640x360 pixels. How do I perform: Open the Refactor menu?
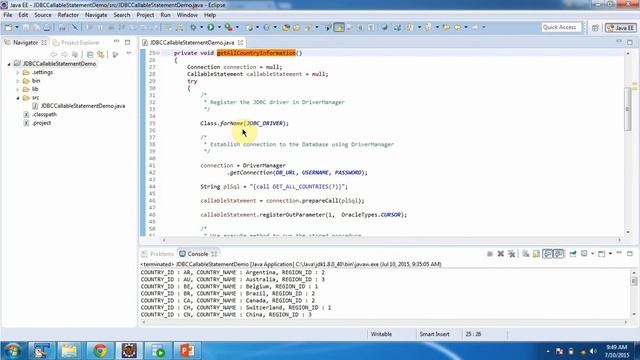coord(68,15)
